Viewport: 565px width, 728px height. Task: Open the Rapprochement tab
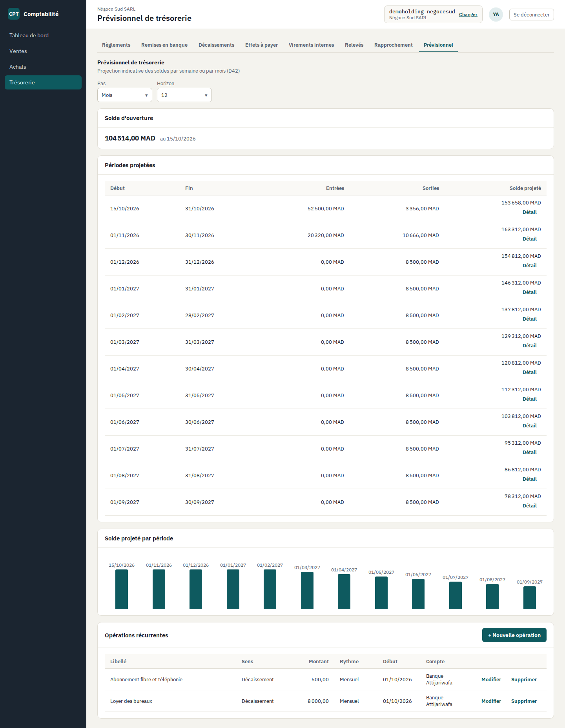(394, 45)
